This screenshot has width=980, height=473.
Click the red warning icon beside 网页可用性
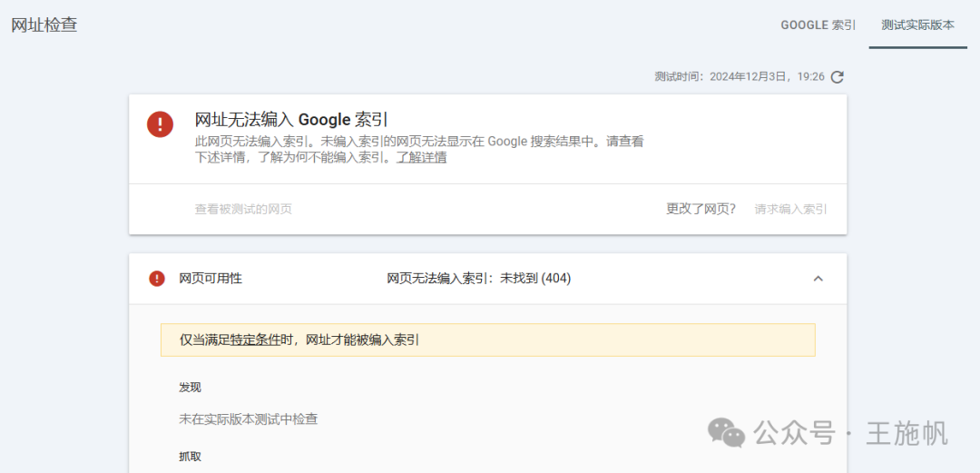tap(157, 279)
